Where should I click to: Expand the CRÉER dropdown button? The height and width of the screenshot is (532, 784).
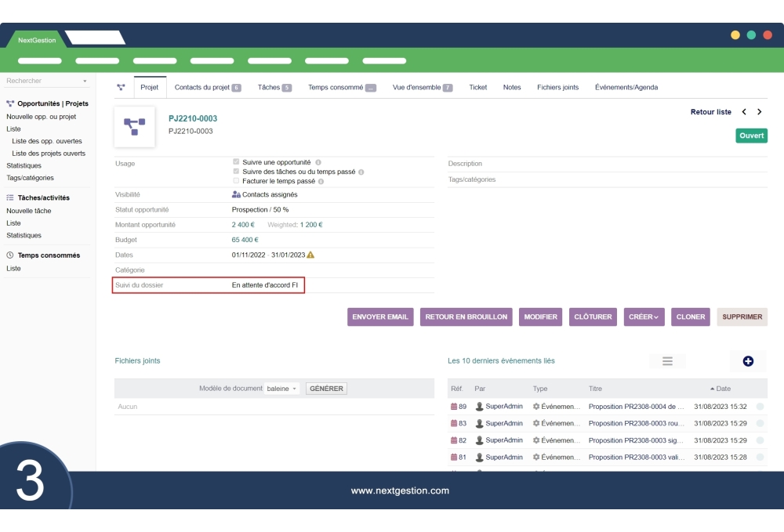click(655, 317)
